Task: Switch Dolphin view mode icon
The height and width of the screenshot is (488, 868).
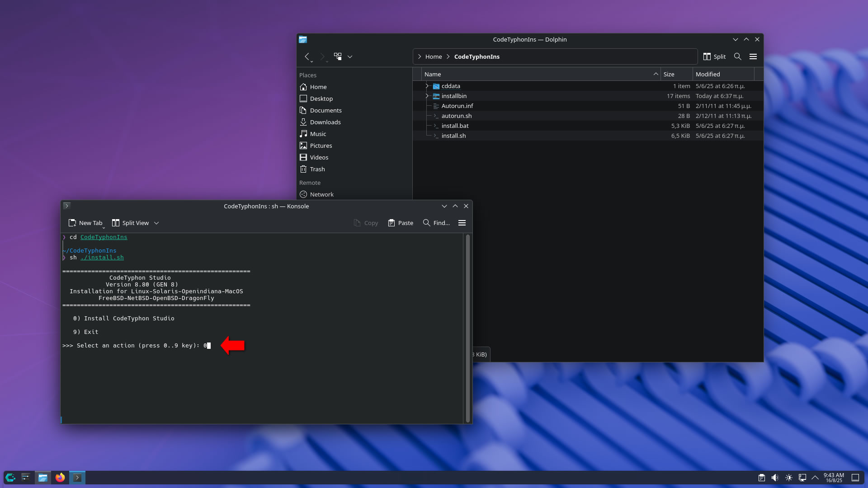Action: pos(338,56)
